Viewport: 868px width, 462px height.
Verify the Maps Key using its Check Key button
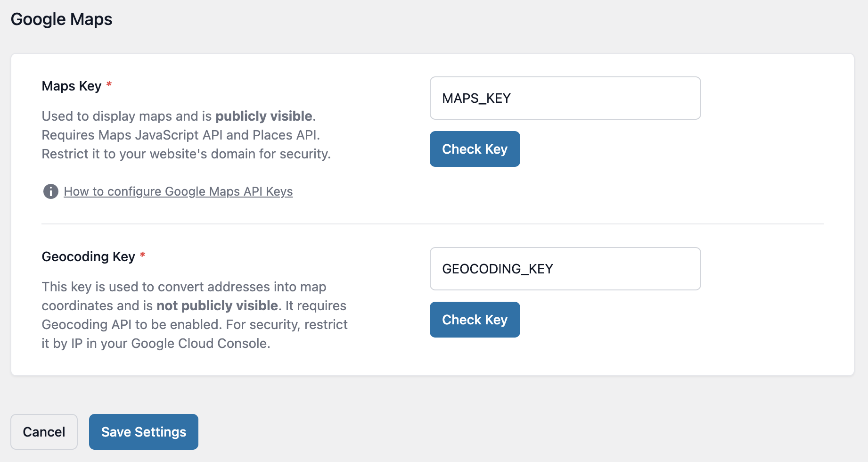pos(475,148)
